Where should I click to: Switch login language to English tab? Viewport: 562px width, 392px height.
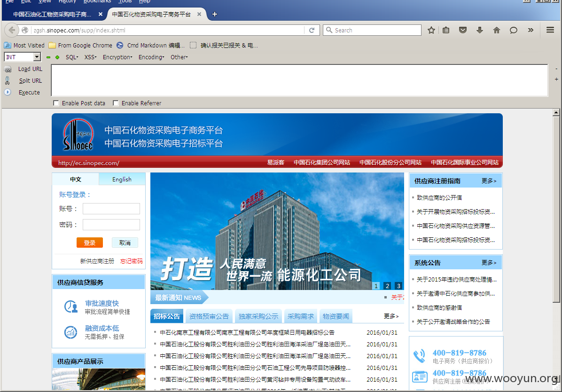click(x=122, y=180)
